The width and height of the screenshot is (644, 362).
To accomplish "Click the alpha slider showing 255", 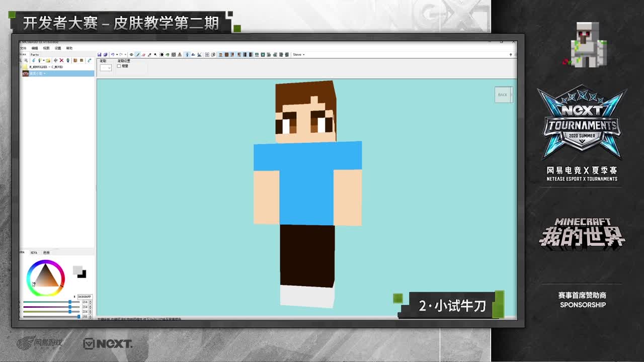I will point(51,317).
